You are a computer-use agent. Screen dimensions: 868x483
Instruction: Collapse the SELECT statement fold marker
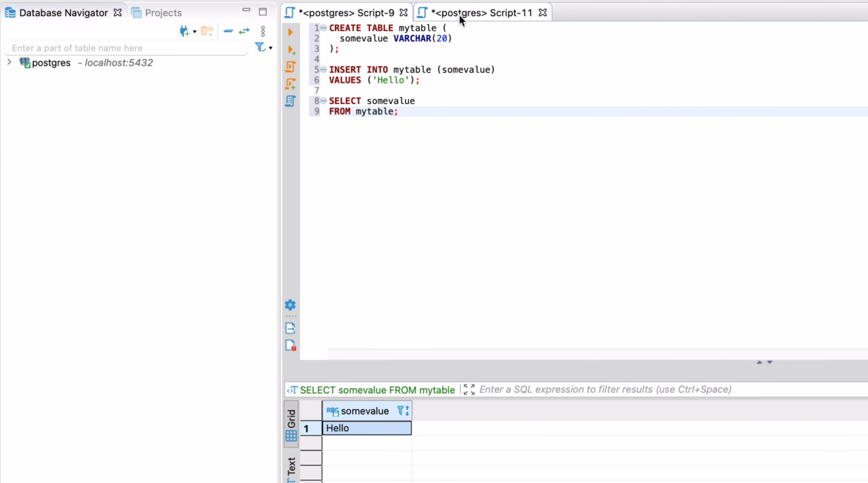[323, 101]
